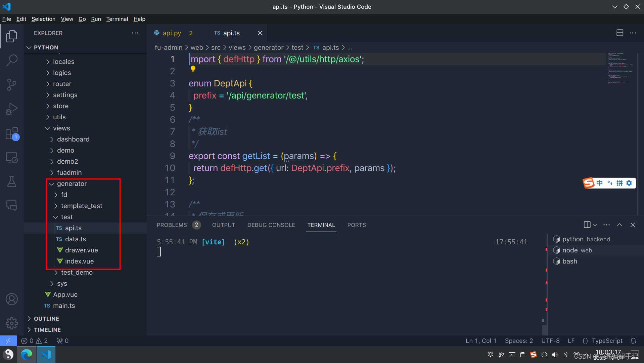
Task: Select the bash terminal in the terminal list
Action: [570, 261]
